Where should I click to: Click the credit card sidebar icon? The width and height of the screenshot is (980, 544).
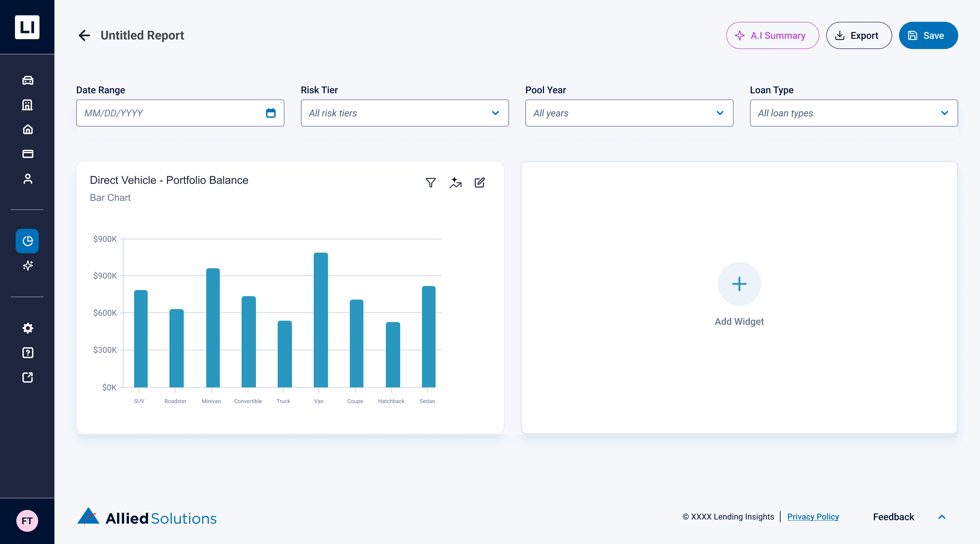click(x=27, y=154)
